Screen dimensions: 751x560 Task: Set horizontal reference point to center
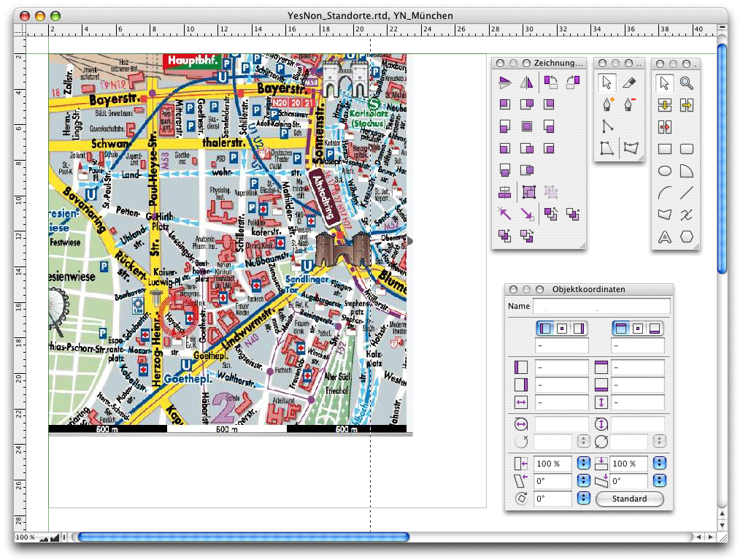[x=562, y=329]
